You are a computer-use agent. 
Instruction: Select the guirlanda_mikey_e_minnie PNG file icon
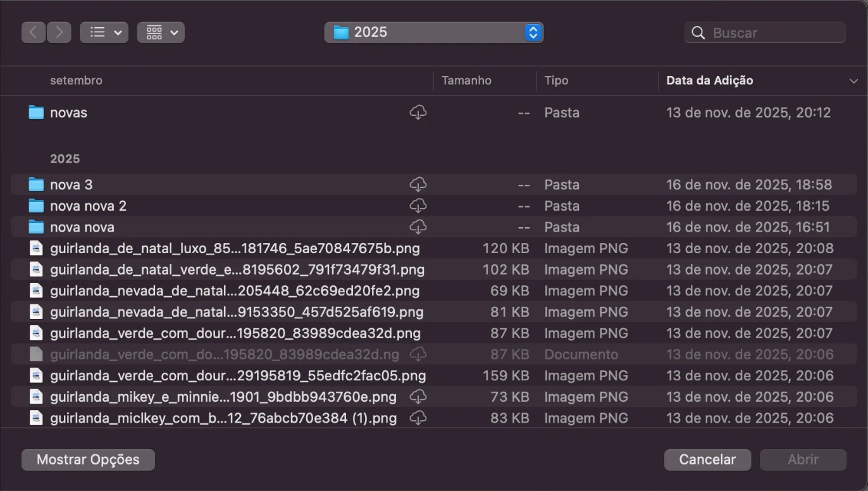pyautogui.click(x=36, y=397)
